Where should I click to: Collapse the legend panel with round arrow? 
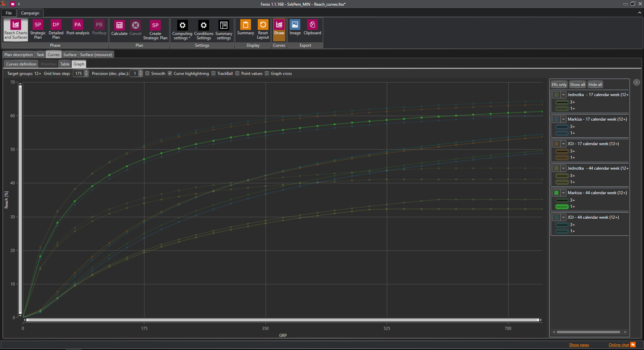636,82
